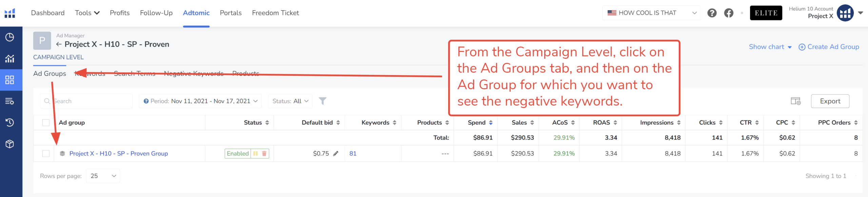Check the Project X Proven Group row checkbox

coord(46,154)
